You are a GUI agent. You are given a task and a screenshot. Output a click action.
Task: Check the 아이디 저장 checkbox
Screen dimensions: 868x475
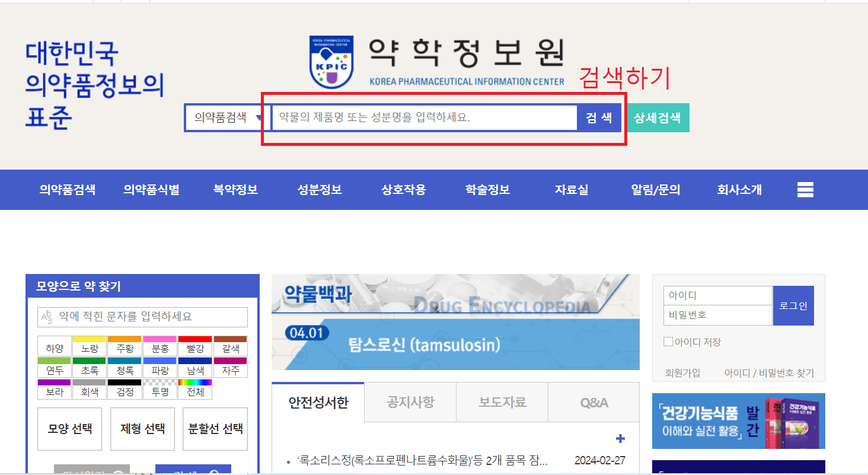668,342
